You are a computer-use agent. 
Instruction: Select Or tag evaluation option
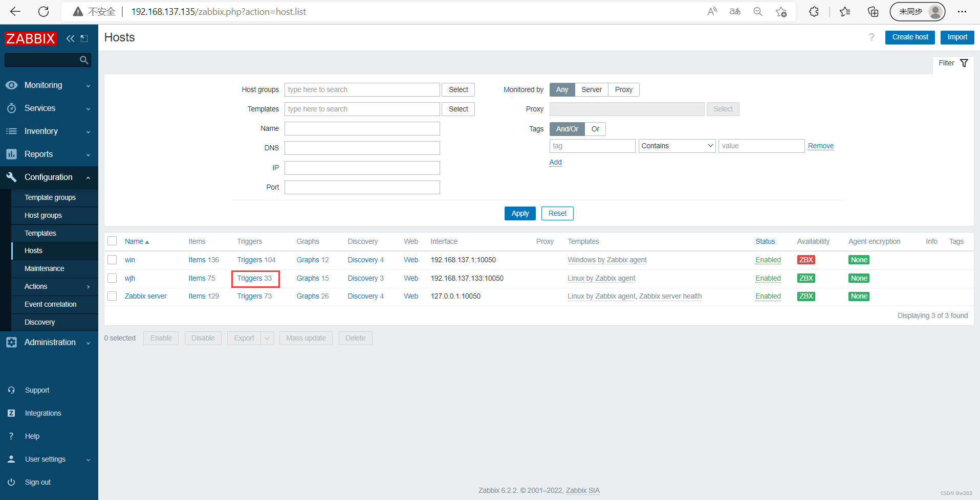tap(595, 129)
